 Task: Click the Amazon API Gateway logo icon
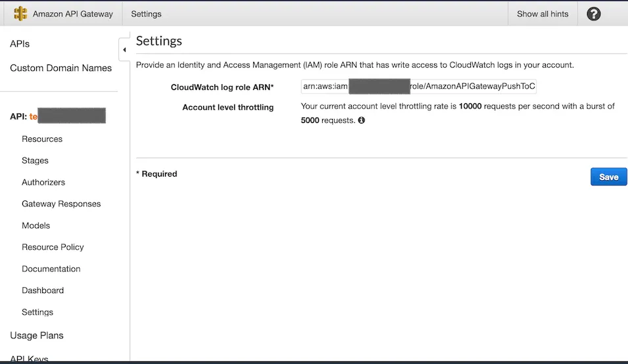(20, 14)
